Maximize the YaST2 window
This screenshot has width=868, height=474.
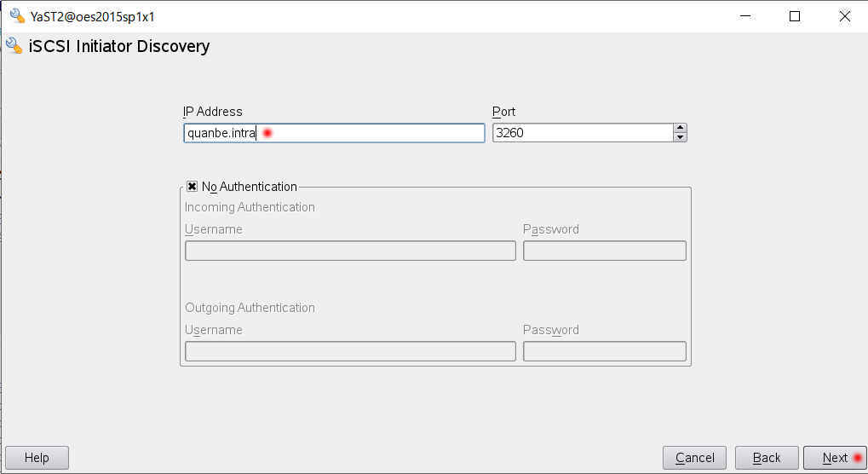(795, 16)
